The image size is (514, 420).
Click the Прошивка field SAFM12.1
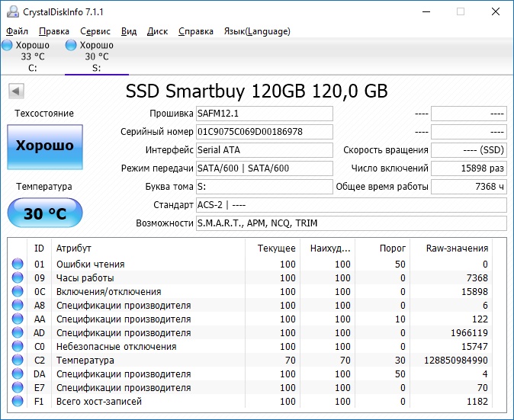pos(264,114)
